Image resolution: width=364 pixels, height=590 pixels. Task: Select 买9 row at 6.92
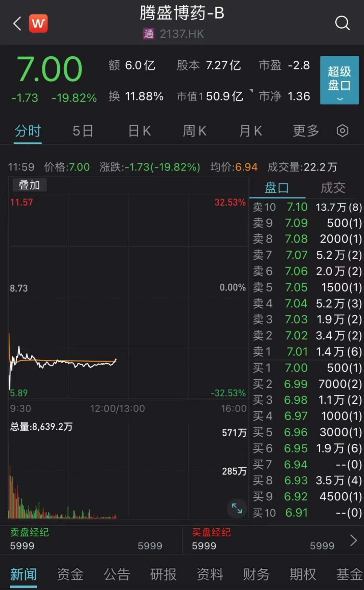[x=307, y=496]
